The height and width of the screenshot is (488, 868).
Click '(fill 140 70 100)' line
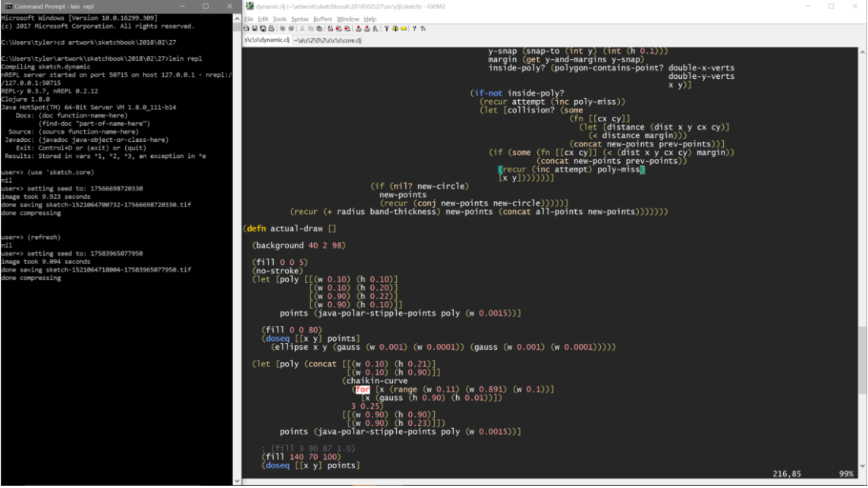click(x=301, y=457)
